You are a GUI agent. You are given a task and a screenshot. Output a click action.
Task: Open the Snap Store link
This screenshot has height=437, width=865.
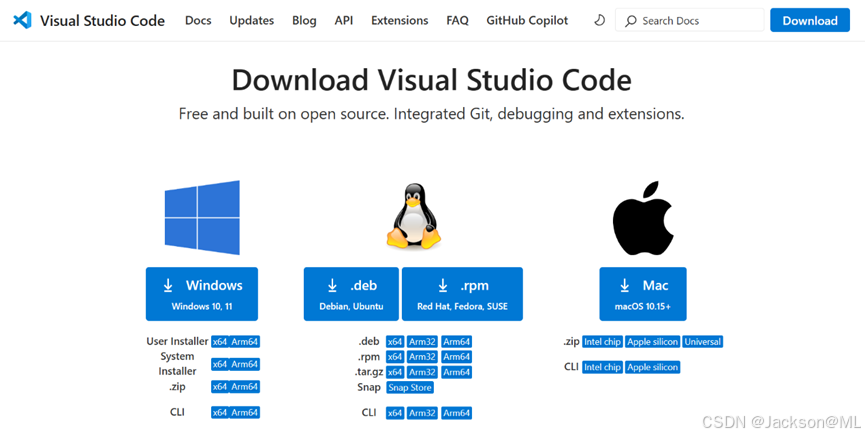pyautogui.click(x=410, y=388)
